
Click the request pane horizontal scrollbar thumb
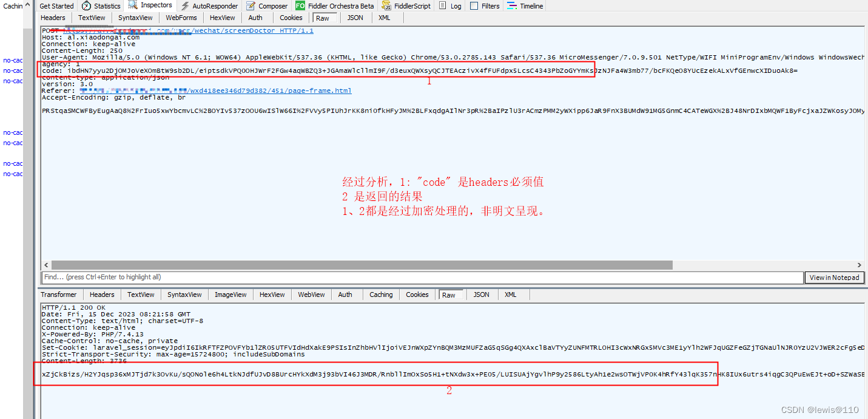[x=362, y=265]
